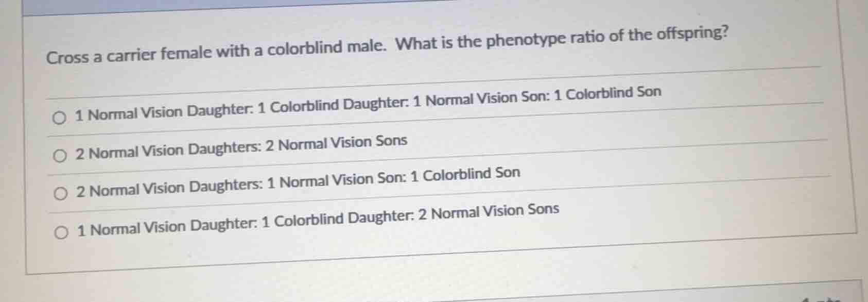The width and height of the screenshot is (868, 302).
Task: Choose answer '1 Normal Vision Daughter: 1 Colorblind Daughter: 2 Normal Vision Sons'
Action: tap(317, 220)
